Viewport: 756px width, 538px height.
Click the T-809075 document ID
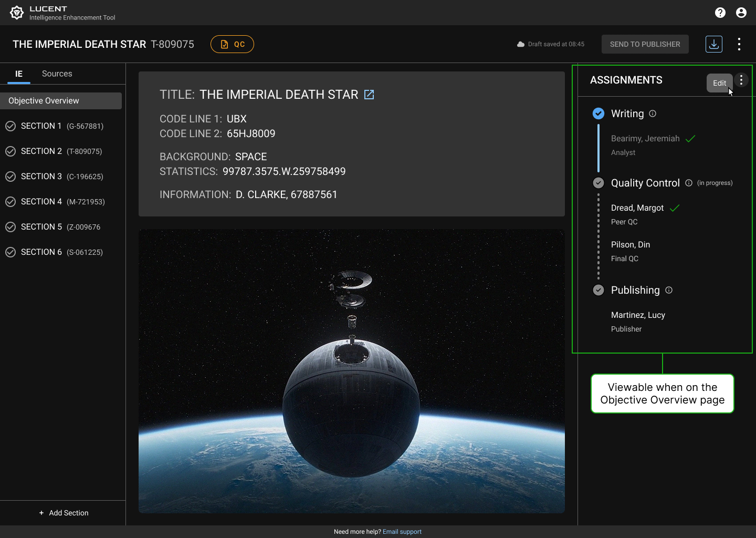172,44
